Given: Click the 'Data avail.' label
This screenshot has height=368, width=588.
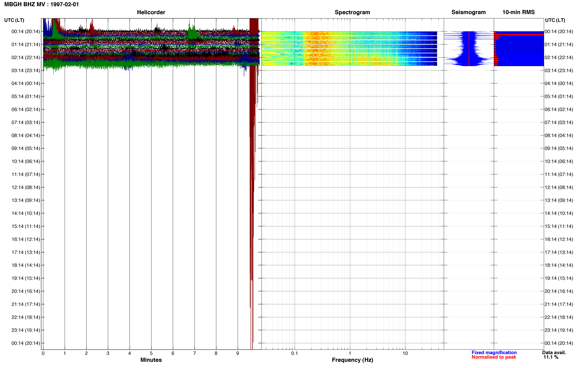Looking at the screenshot, I should (554, 352).
